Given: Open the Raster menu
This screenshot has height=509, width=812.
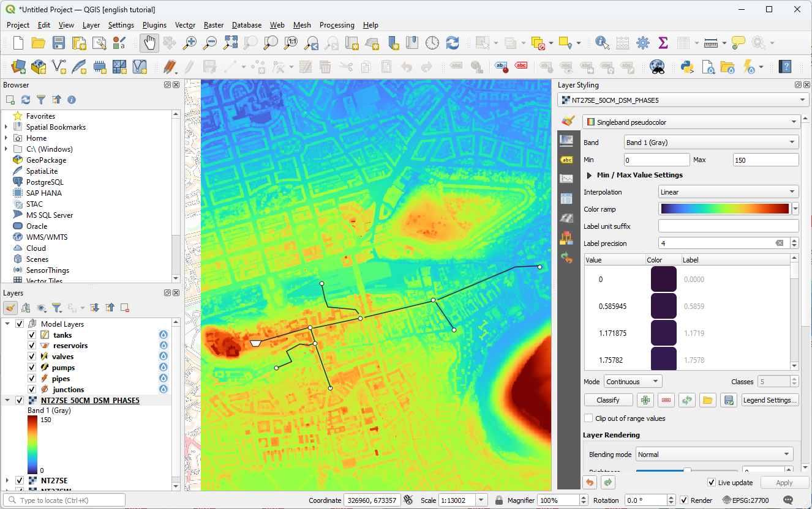Looking at the screenshot, I should 213,25.
